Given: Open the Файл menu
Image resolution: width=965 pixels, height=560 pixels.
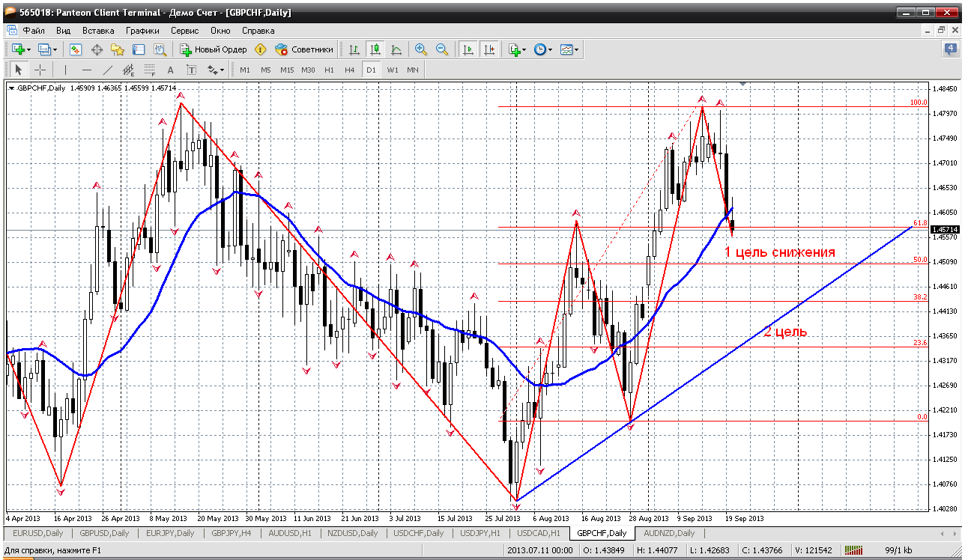Looking at the screenshot, I should tap(34, 31).
